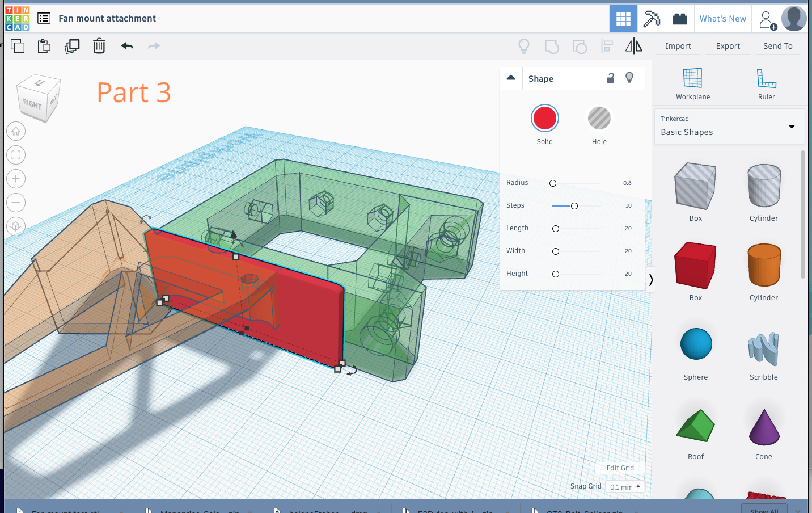Viewport: 812px width, 513px height.
Task: Pick the Scribble shape
Action: [764, 348]
